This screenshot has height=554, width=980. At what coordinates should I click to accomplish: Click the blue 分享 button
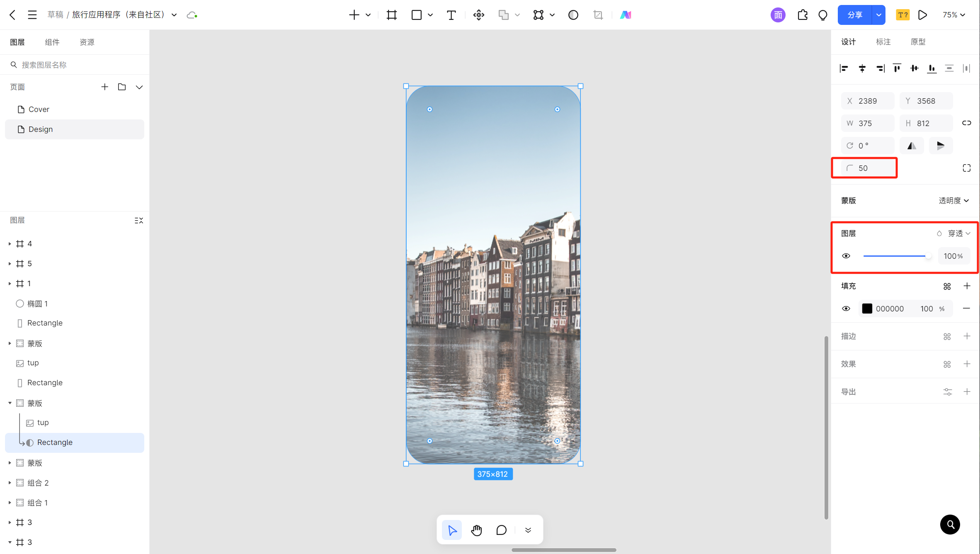pyautogui.click(x=855, y=15)
